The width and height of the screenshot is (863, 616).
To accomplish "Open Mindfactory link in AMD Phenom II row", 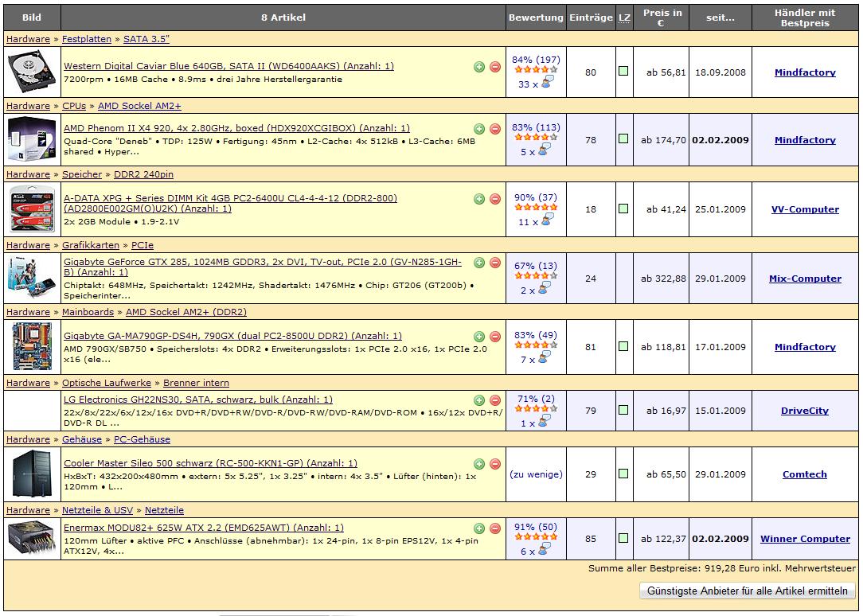I will click(805, 140).
